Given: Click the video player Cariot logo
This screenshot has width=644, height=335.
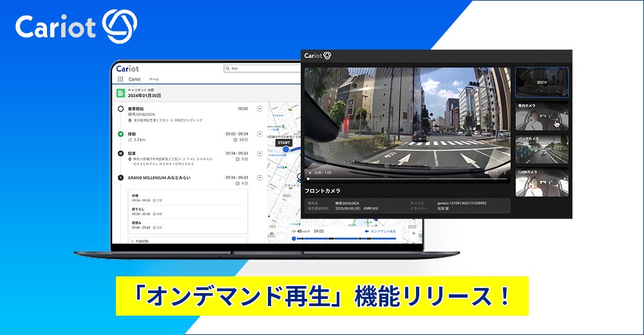Looking at the screenshot, I should [x=317, y=55].
